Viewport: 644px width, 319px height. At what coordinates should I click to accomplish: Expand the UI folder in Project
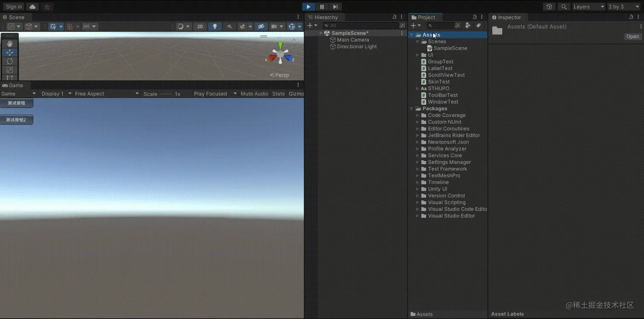coord(418,55)
